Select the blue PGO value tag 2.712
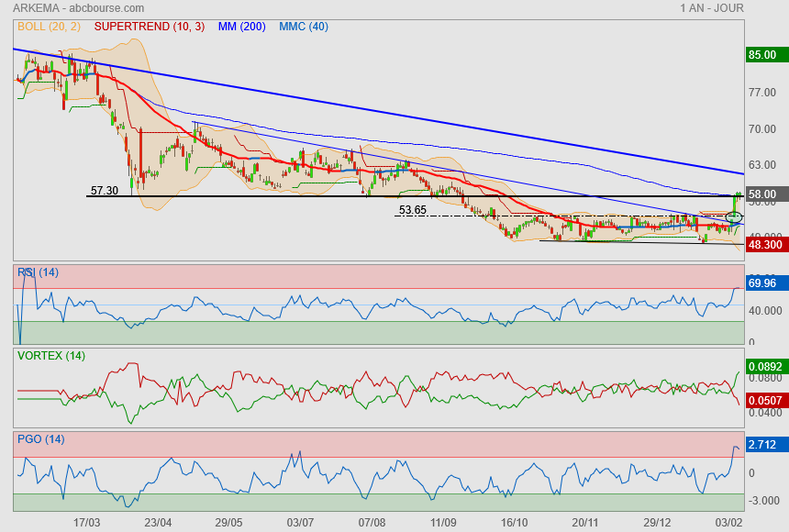The image size is (789, 532). pos(762,445)
